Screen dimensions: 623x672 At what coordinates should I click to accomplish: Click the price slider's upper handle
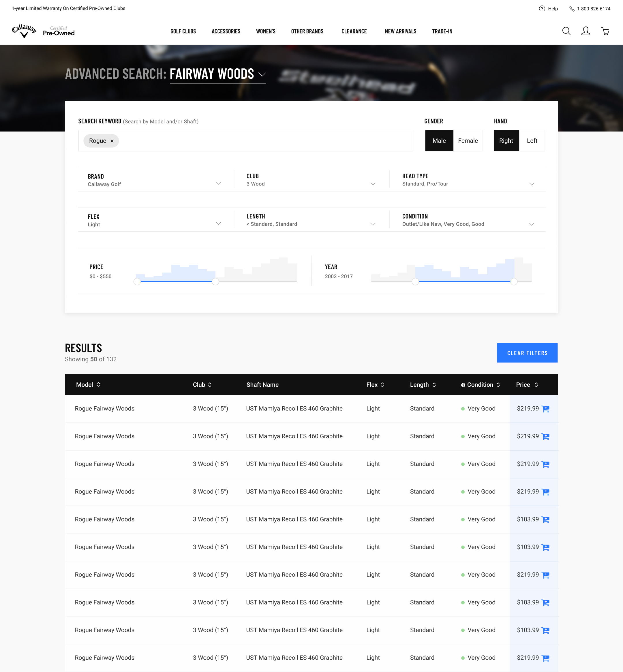(215, 281)
